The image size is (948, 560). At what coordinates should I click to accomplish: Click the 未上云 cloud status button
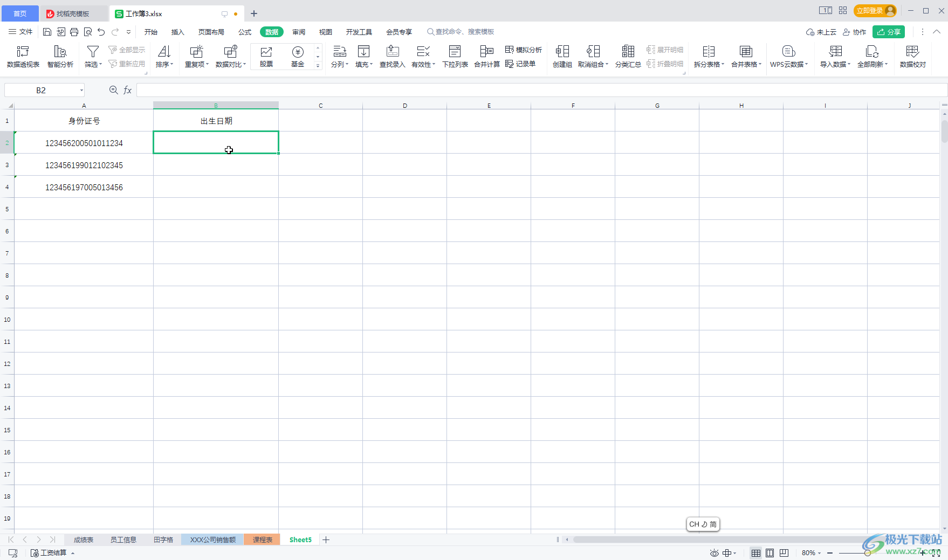pyautogui.click(x=821, y=32)
